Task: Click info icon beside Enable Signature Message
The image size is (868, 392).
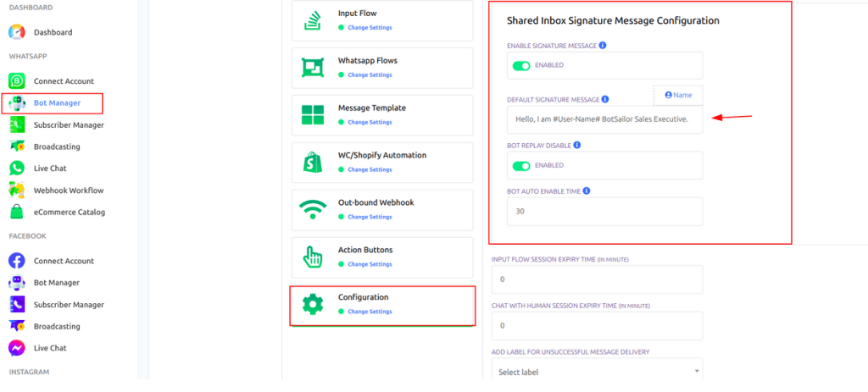Action: click(x=603, y=45)
